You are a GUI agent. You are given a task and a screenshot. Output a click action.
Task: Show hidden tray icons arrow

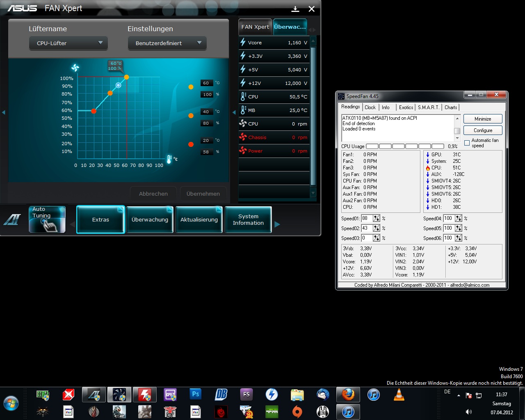click(459, 396)
